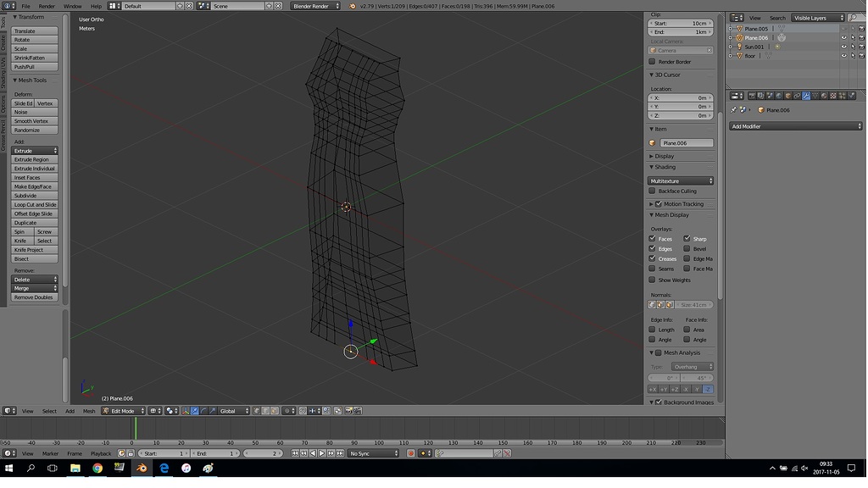Open the Help menu
This screenshot has height=488, width=868.
coord(96,6)
